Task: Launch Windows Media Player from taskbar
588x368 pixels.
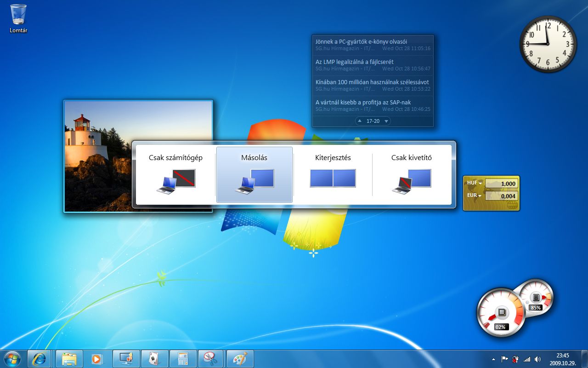Action: point(97,358)
